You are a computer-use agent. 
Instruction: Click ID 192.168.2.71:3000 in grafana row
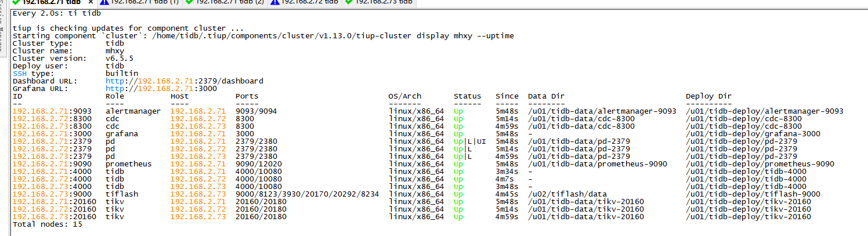[52, 134]
